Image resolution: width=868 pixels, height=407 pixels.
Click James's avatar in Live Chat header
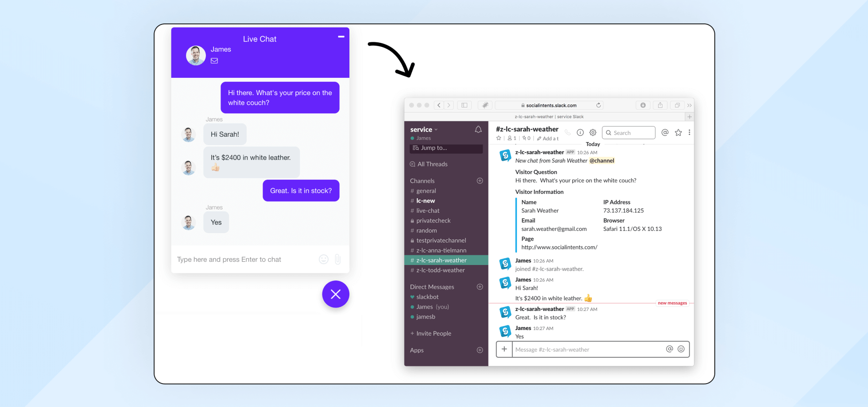196,55
